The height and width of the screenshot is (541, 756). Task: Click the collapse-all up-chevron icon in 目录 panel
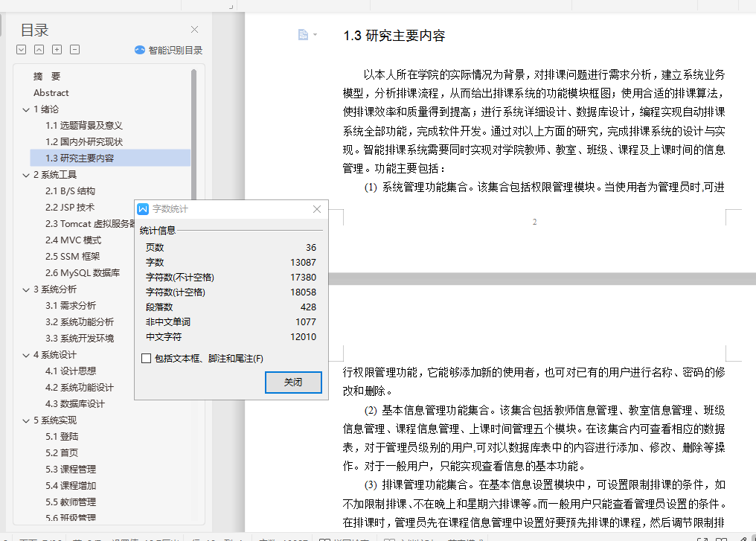point(39,50)
